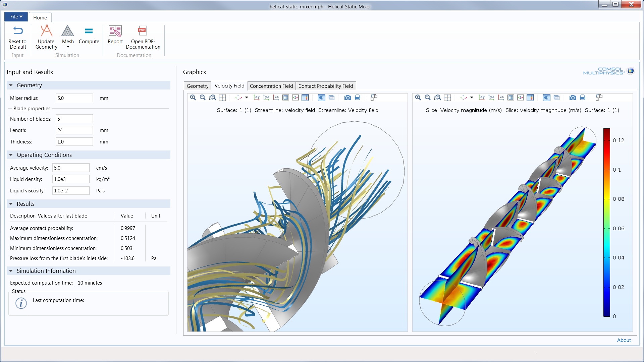Toggle the color legend on the slice plot
This screenshot has width=644, height=362.
530,98
